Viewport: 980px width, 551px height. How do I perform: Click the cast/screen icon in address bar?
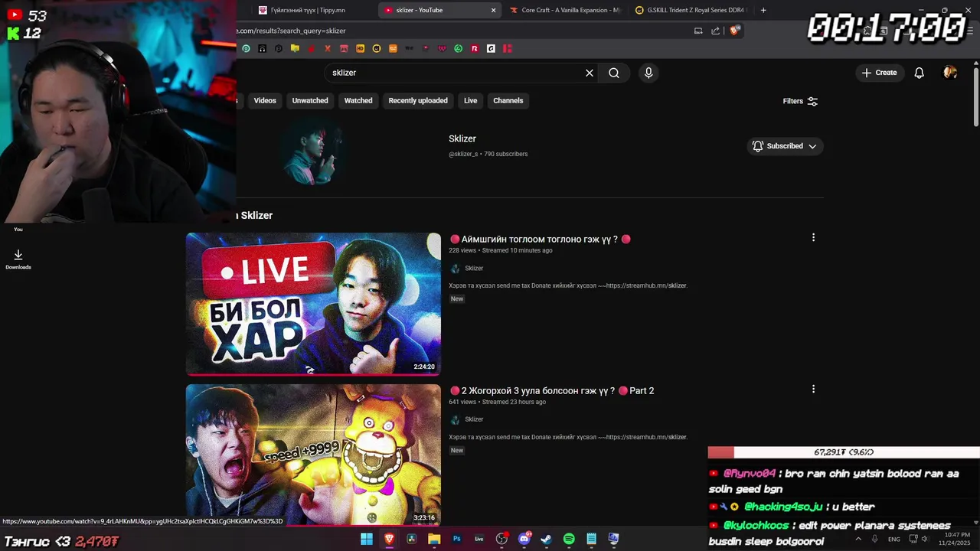(x=698, y=31)
